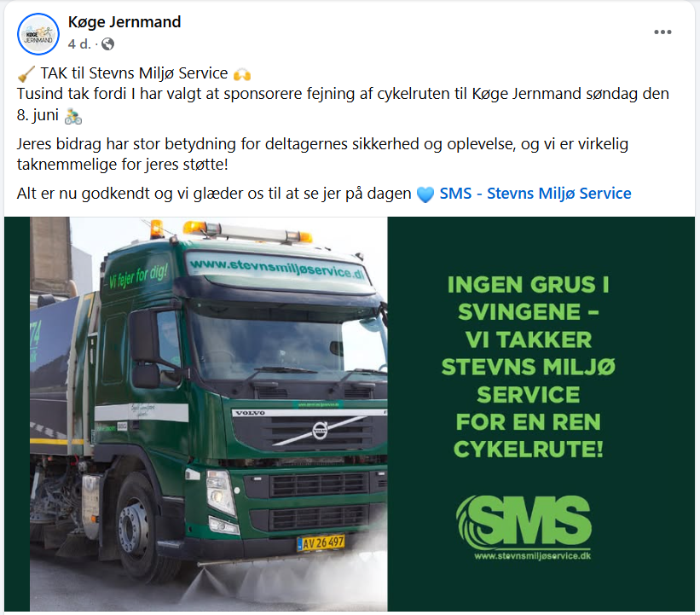Open the Køge Jernmand page name
Viewport: 700px width, 615px height.
pyautogui.click(x=124, y=22)
